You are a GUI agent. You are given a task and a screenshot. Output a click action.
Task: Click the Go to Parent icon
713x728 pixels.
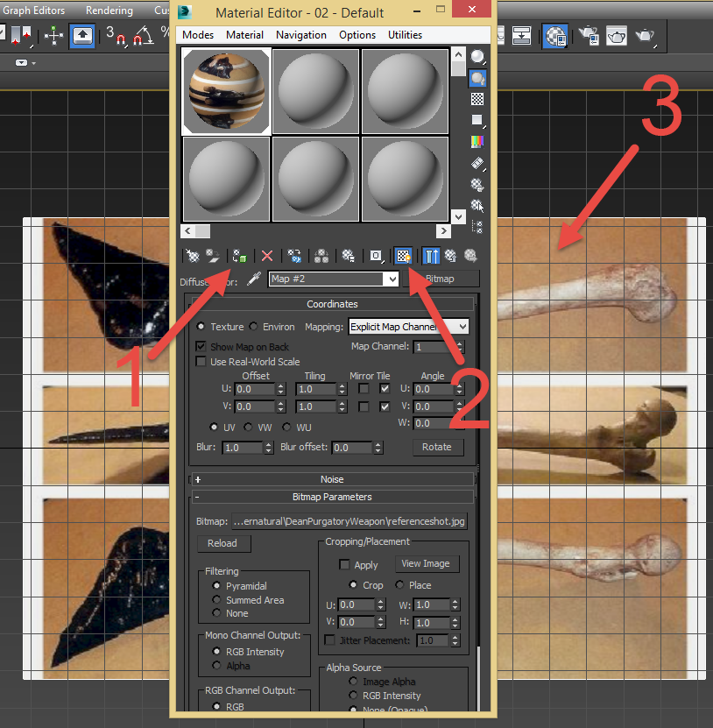coord(449,255)
